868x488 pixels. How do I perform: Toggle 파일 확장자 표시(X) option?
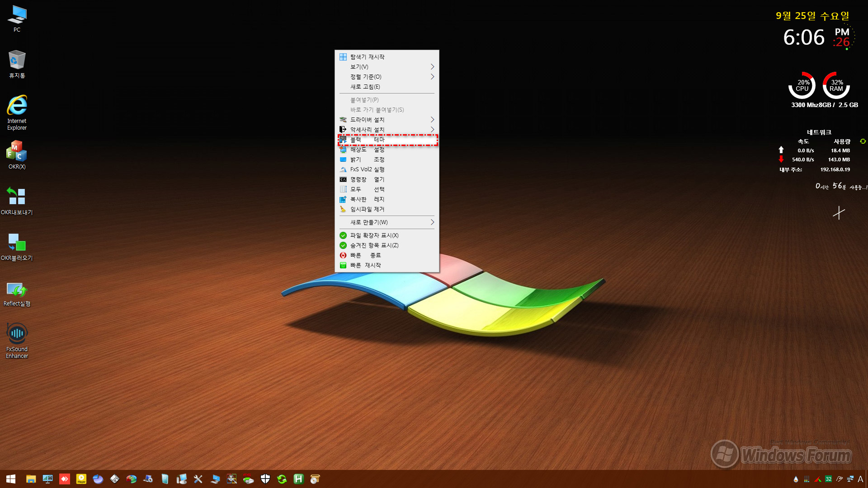[x=387, y=235]
